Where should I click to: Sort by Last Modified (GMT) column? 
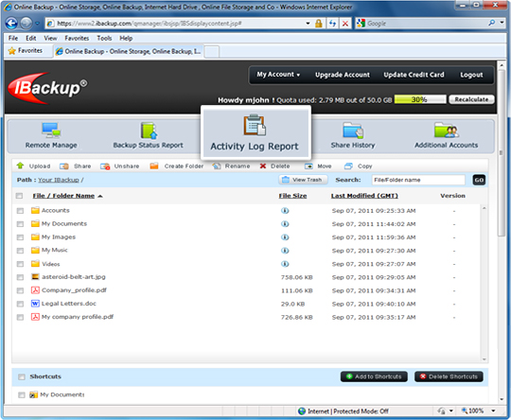[364, 196]
